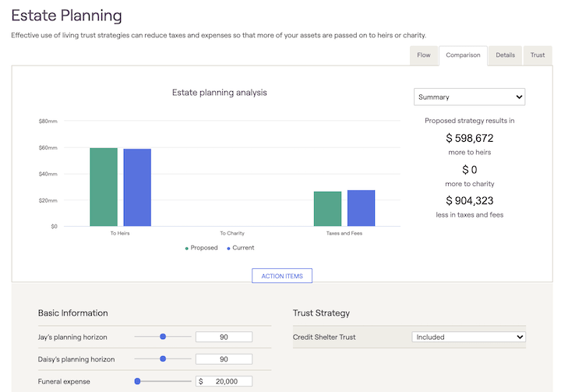Focus Jay's planning horizon input field

click(x=224, y=337)
